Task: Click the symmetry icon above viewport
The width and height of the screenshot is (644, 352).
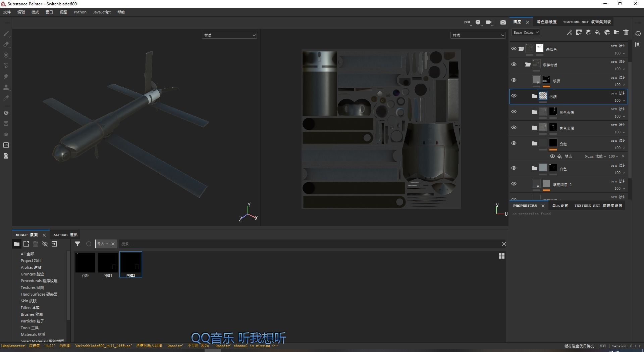Action: [467, 22]
